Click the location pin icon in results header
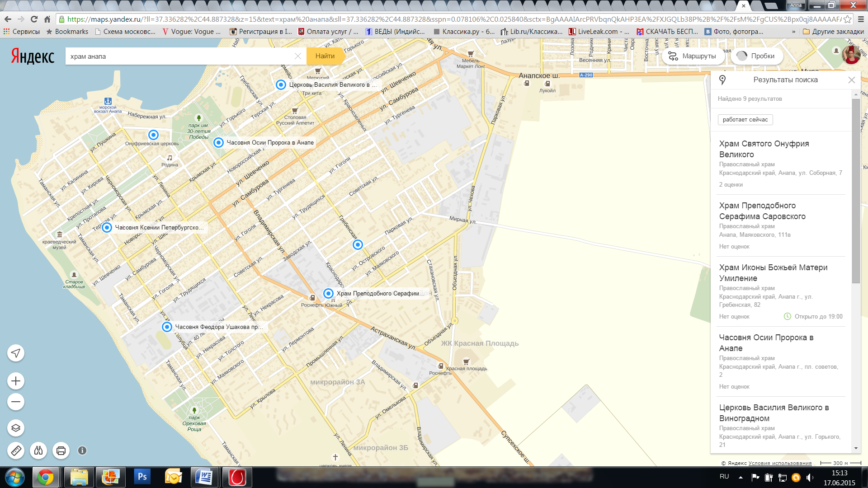868x488 pixels. (722, 80)
